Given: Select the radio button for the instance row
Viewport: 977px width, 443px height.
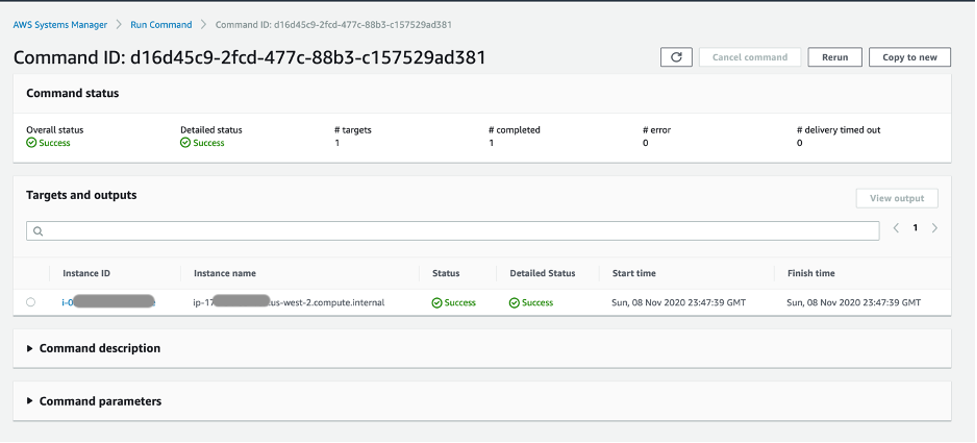Looking at the screenshot, I should point(31,302).
